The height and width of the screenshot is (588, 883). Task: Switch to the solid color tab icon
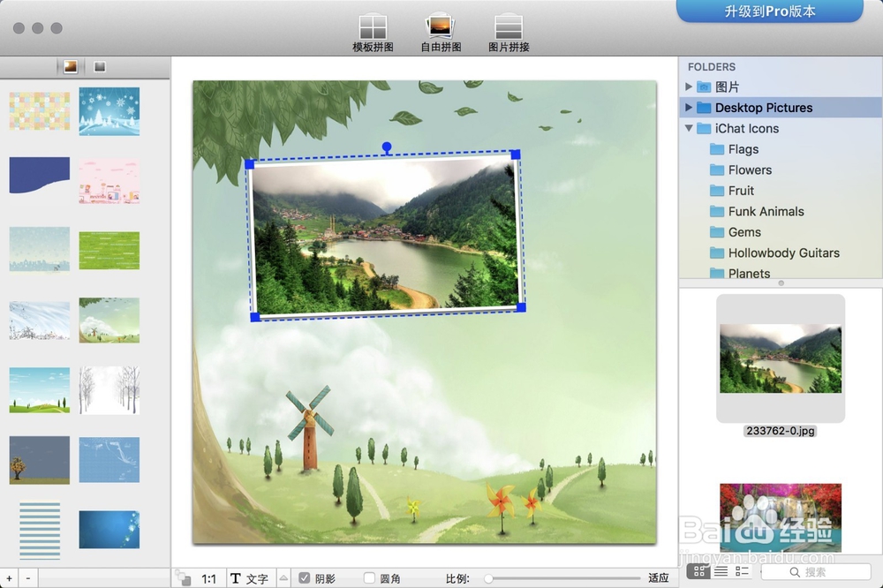click(x=100, y=67)
